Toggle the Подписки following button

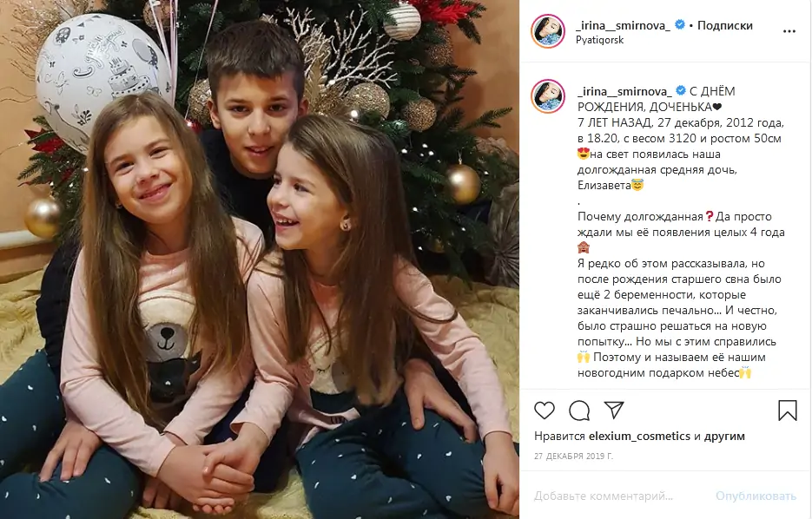(725, 25)
